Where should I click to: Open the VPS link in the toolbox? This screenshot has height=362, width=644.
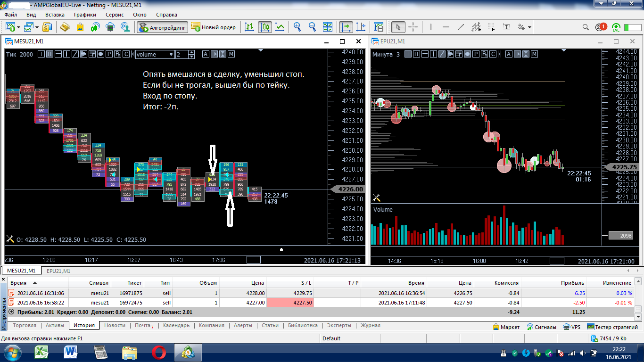click(x=572, y=327)
